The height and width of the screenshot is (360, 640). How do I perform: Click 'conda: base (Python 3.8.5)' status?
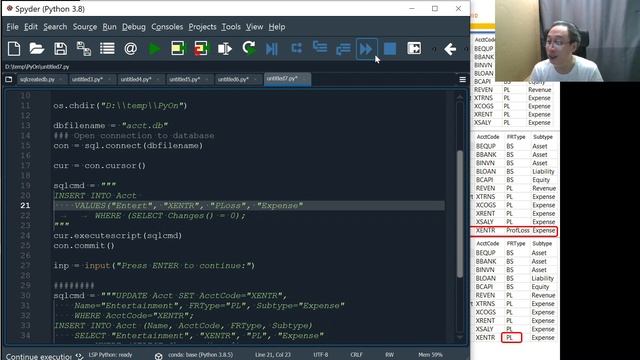[200, 355]
